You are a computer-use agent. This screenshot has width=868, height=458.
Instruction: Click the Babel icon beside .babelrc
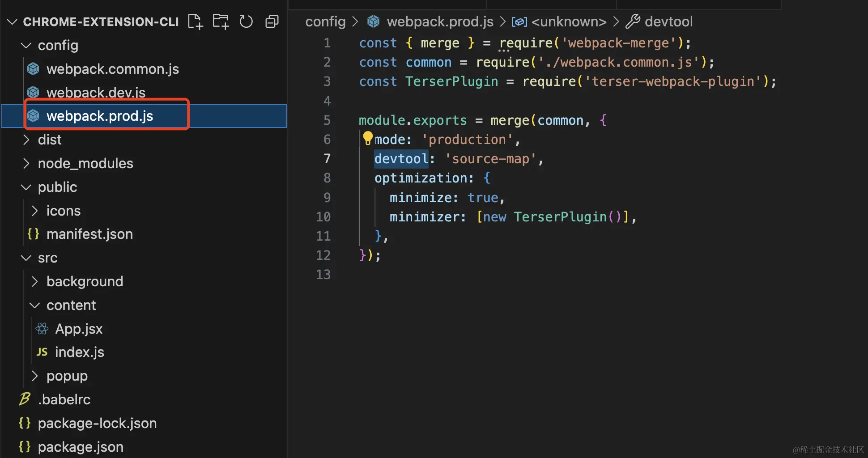click(25, 399)
